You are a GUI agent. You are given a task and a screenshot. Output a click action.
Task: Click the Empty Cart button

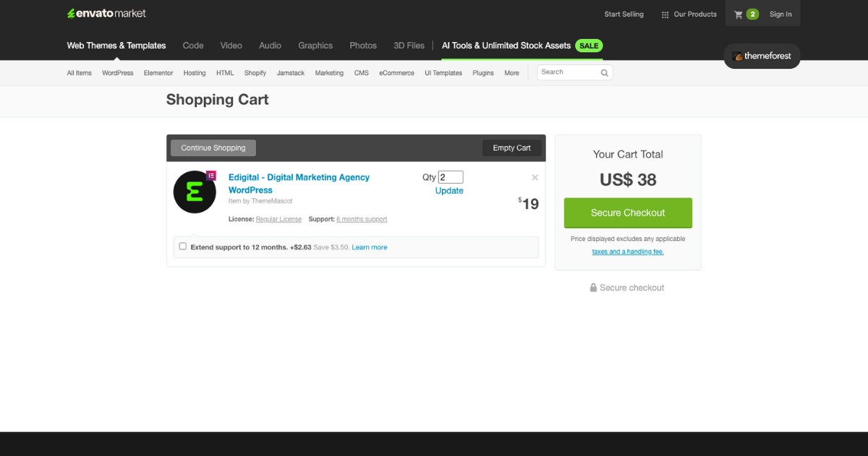click(511, 148)
